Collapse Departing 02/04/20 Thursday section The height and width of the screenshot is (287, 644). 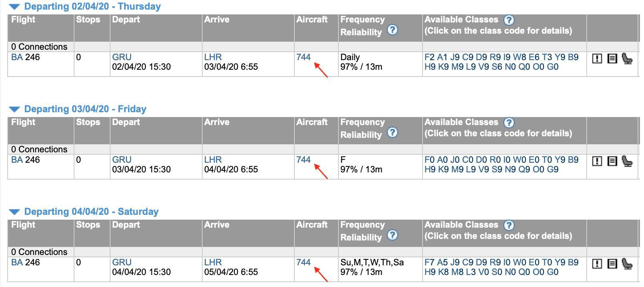coord(14,7)
